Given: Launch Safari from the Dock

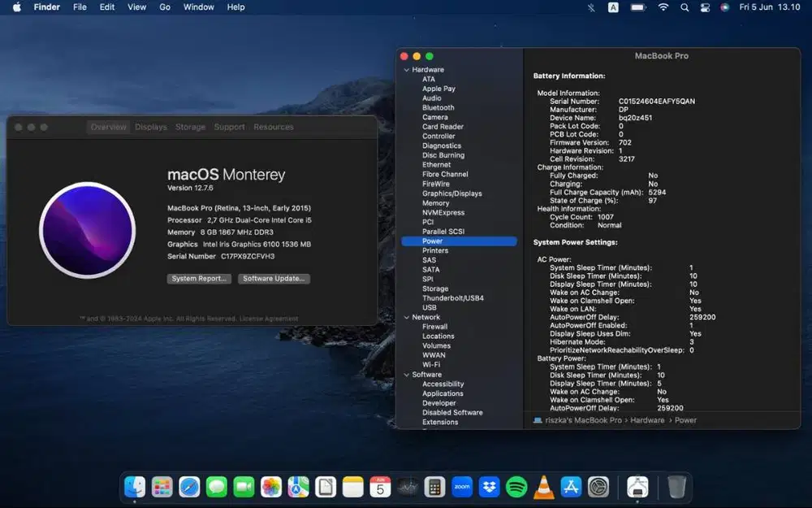Looking at the screenshot, I should coord(189,487).
